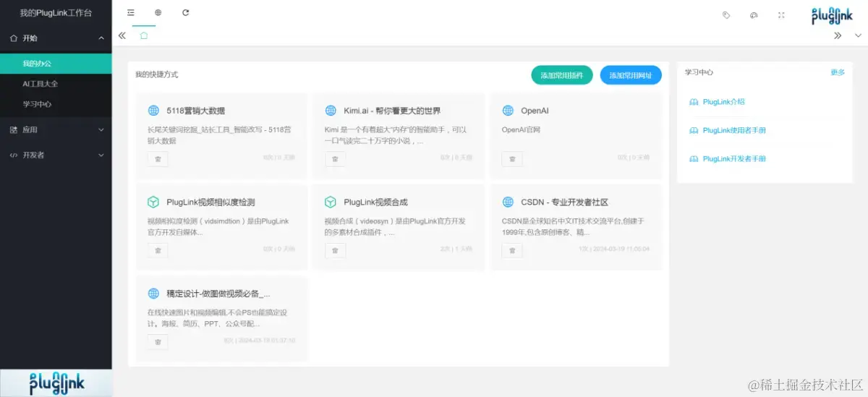This screenshot has width=868, height=397.
Task: Open the PlugLink视频合成 title
Action: [376, 202]
